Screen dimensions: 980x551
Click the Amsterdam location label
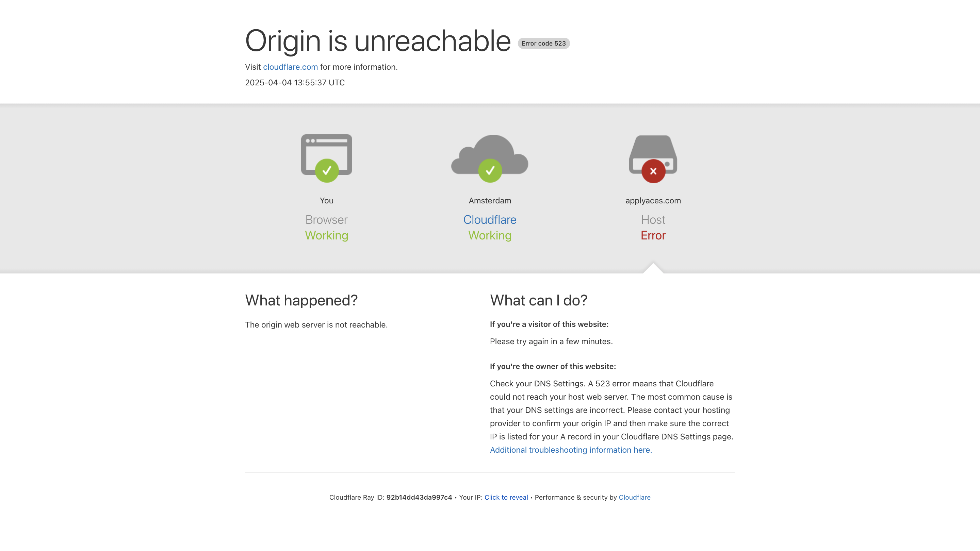490,200
